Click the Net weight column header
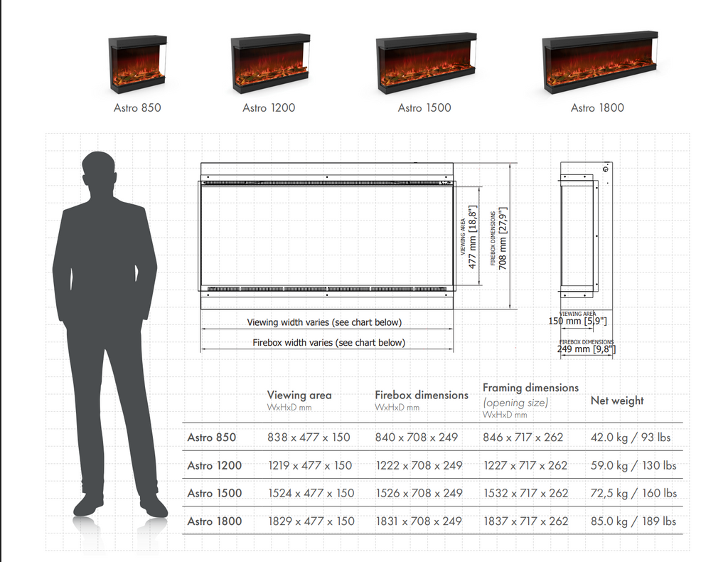 tap(617, 401)
